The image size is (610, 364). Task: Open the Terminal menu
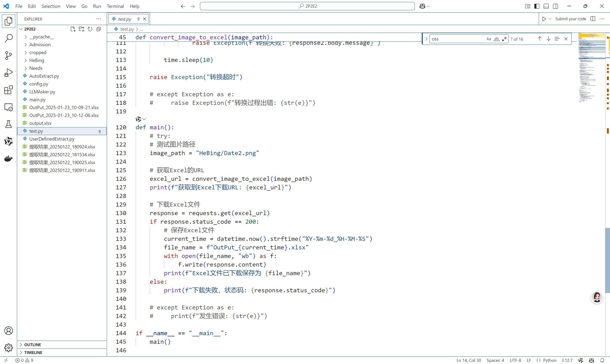click(x=115, y=6)
